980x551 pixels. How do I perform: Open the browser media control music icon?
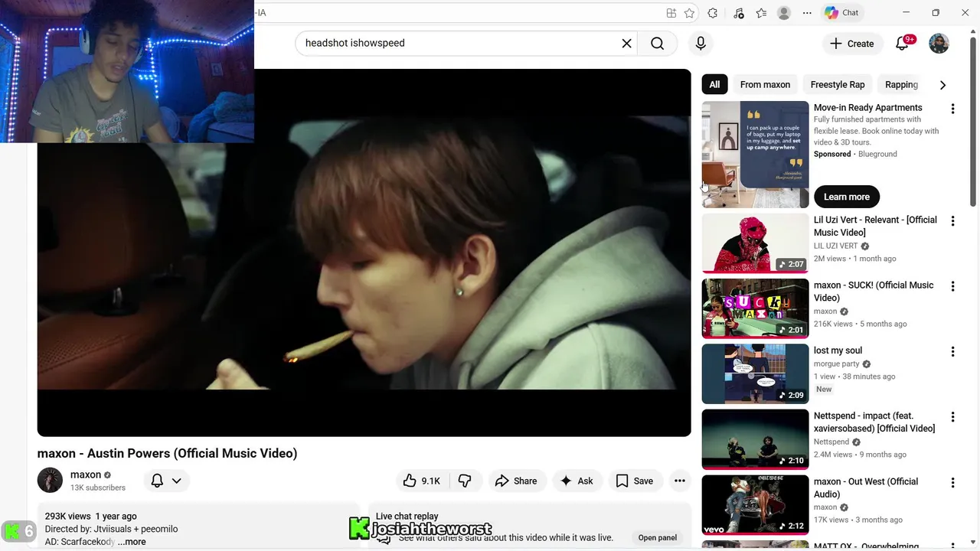[x=738, y=13]
